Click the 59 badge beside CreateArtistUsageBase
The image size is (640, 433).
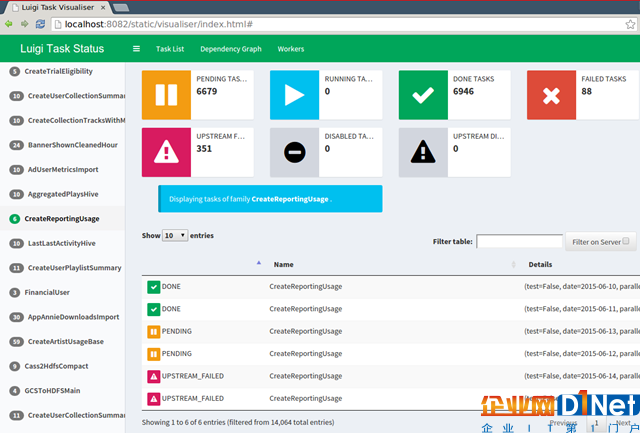(16, 342)
